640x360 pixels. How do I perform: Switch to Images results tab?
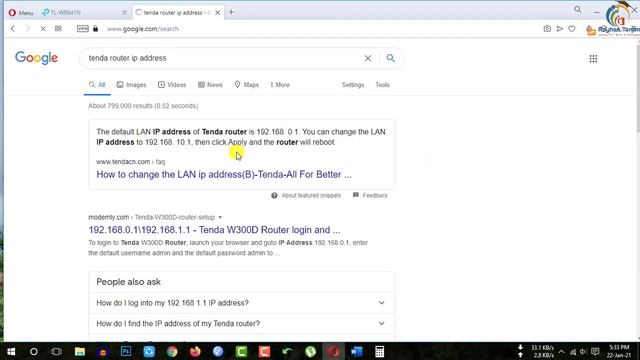(x=131, y=85)
